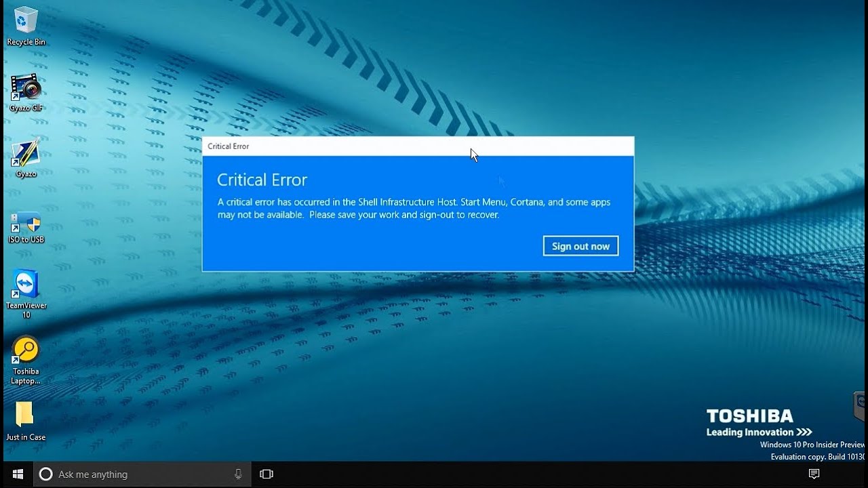The height and width of the screenshot is (488, 868).
Task: Select the TeamViewer 10 desktop icon
Action: point(26,293)
